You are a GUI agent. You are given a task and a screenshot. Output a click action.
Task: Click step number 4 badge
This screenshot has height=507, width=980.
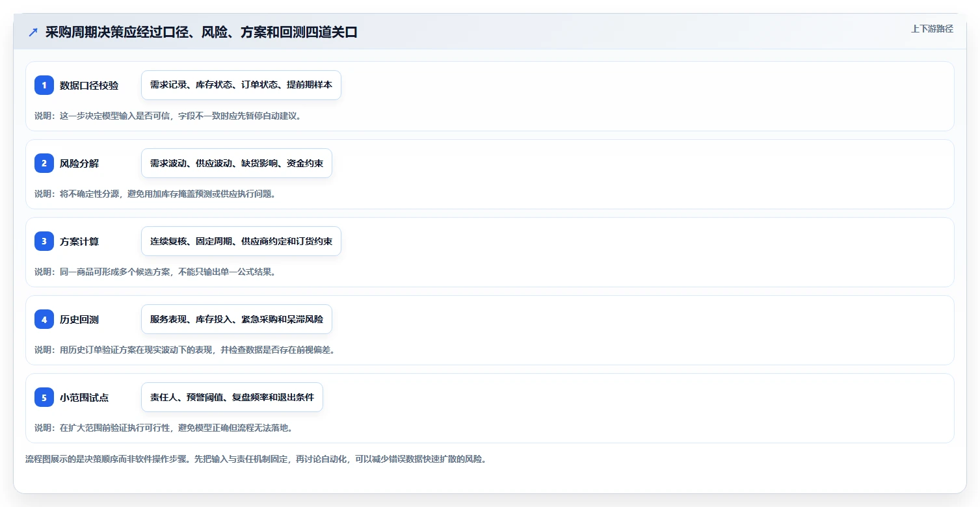44,319
